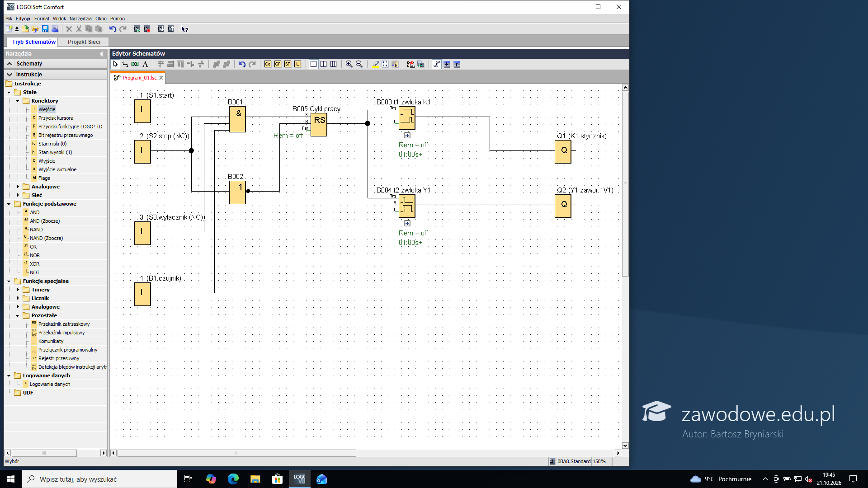This screenshot has height=488, width=868.
Task: Click the print icon in main toolbar
Action: (55, 29)
